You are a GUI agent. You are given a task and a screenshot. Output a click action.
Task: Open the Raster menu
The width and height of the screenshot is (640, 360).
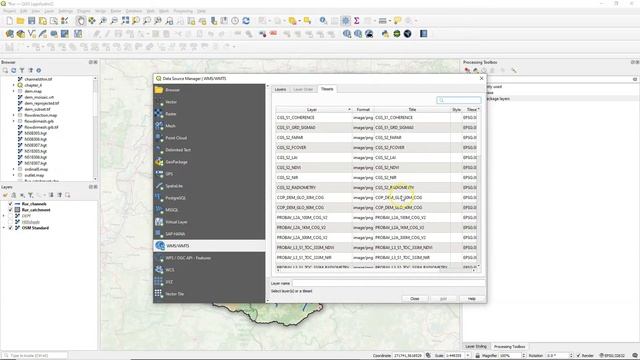click(x=116, y=11)
